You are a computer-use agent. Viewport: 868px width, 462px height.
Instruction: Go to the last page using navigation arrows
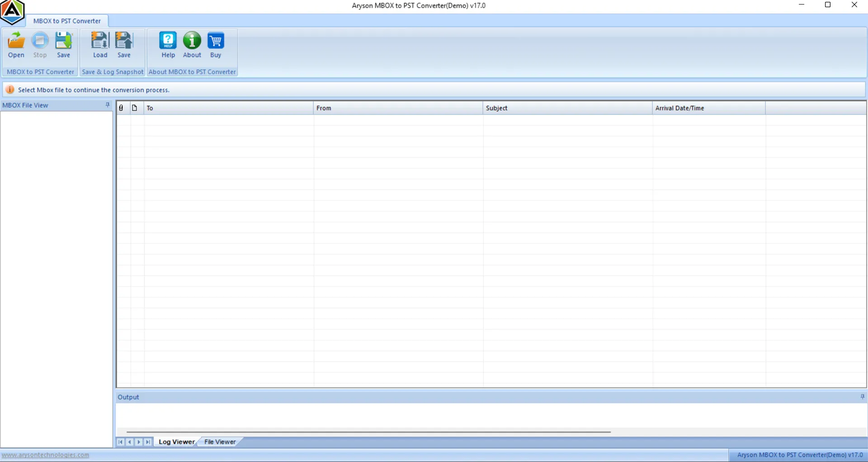pos(148,442)
